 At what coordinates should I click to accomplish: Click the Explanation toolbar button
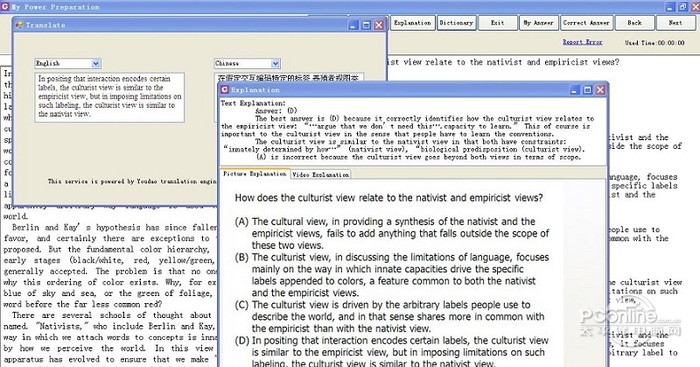412,23
